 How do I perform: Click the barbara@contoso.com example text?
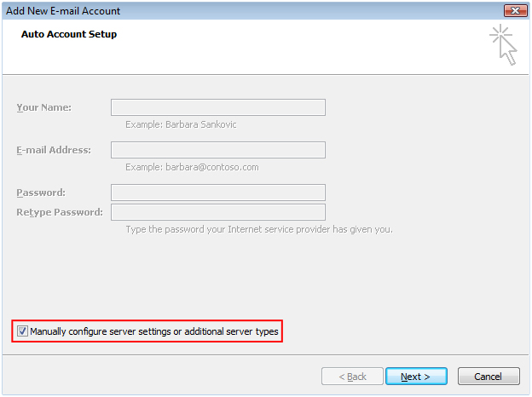[x=212, y=168]
